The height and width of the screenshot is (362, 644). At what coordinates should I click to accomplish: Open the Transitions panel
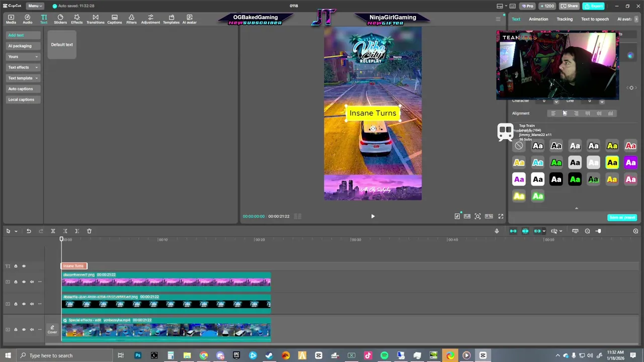pyautogui.click(x=95, y=19)
